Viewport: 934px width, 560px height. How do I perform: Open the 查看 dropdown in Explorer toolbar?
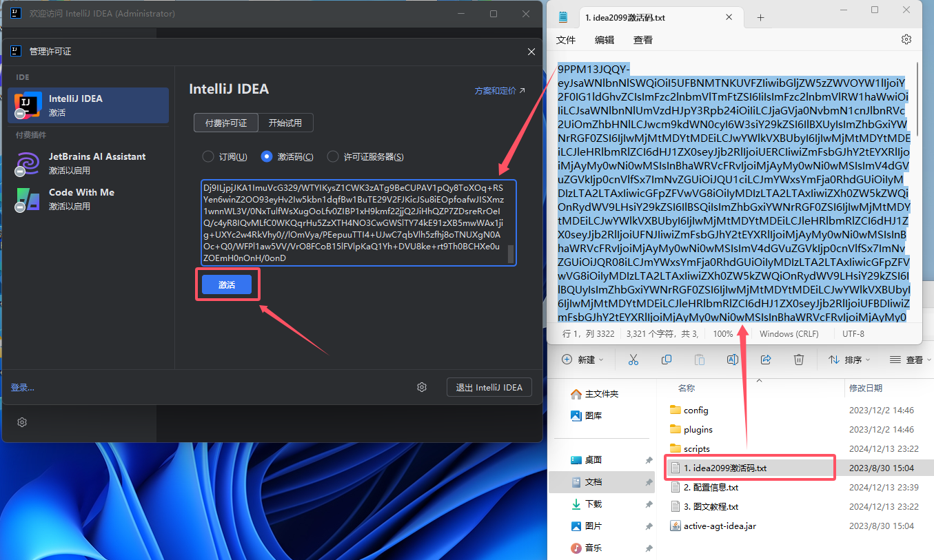[x=910, y=360]
